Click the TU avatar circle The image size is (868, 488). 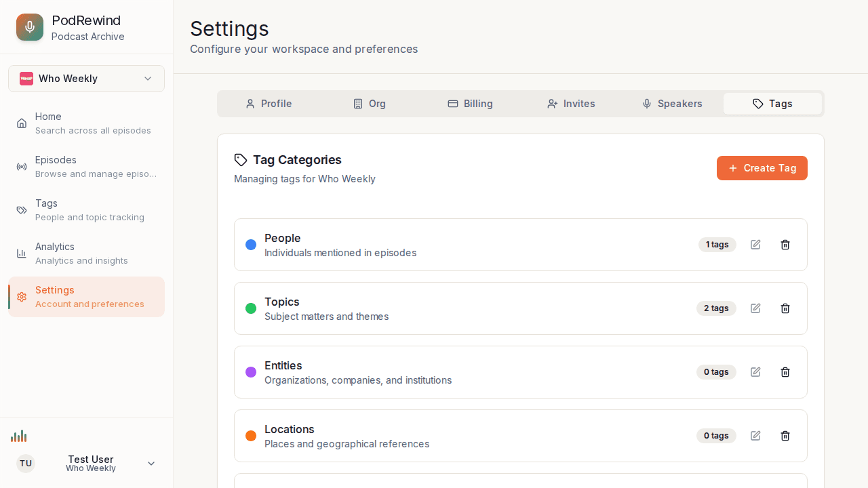coord(25,464)
